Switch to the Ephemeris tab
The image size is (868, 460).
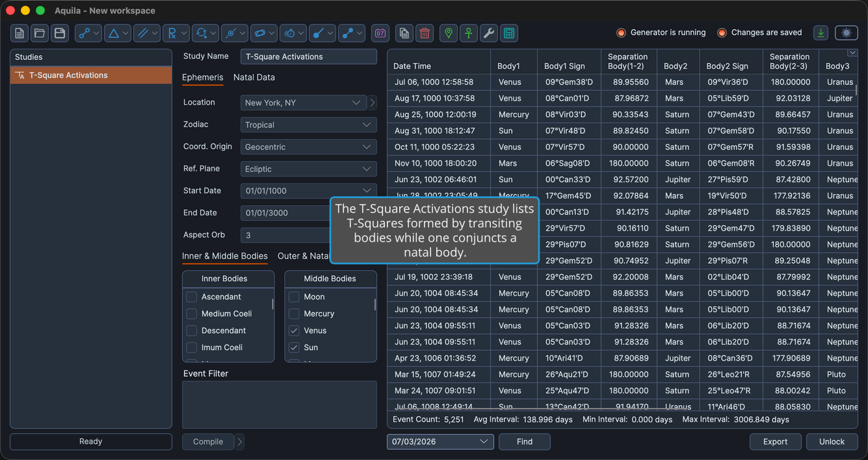[x=202, y=77]
